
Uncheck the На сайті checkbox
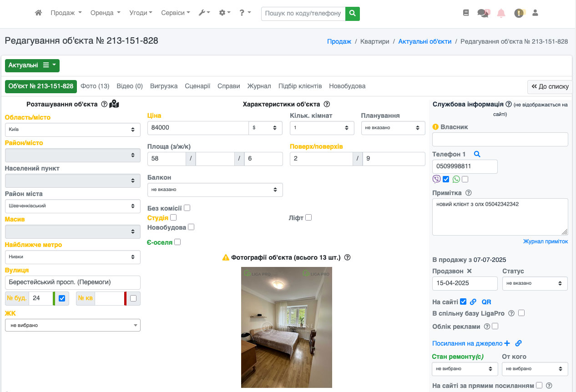[x=463, y=302]
